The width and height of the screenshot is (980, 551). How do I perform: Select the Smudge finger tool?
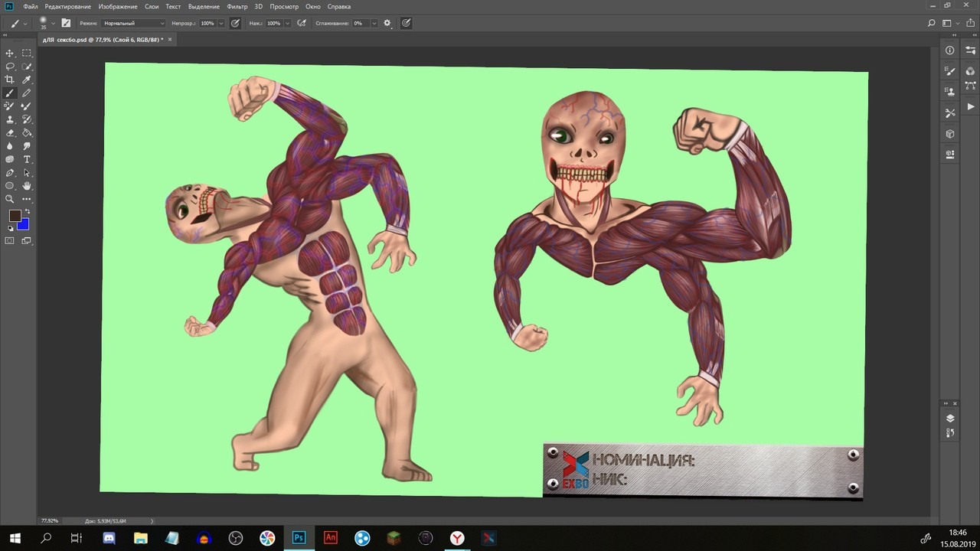coord(27,145)
